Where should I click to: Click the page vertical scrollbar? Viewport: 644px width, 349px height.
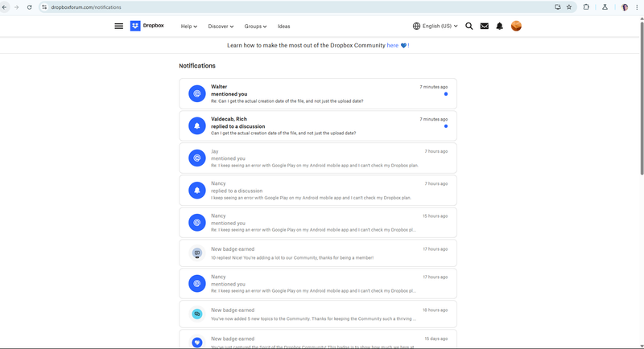[x=641, y=96]
